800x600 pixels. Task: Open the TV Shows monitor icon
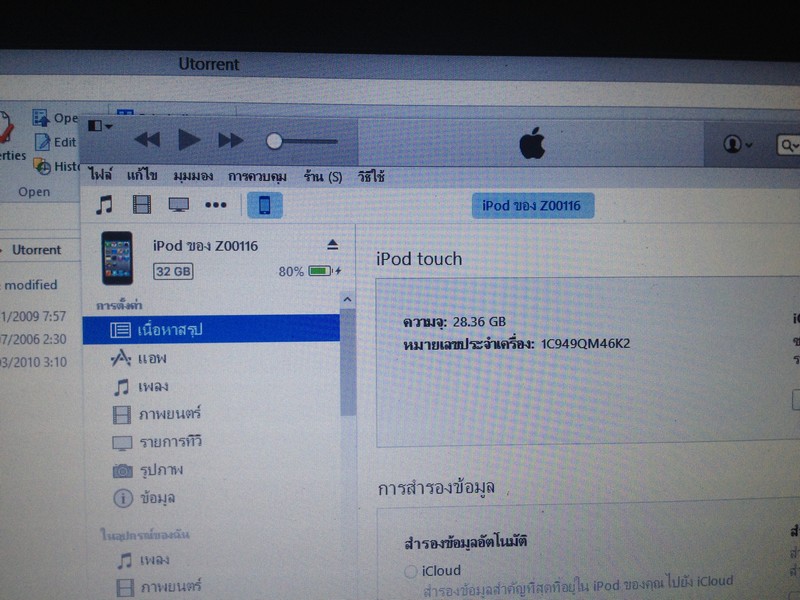[179, 205]
